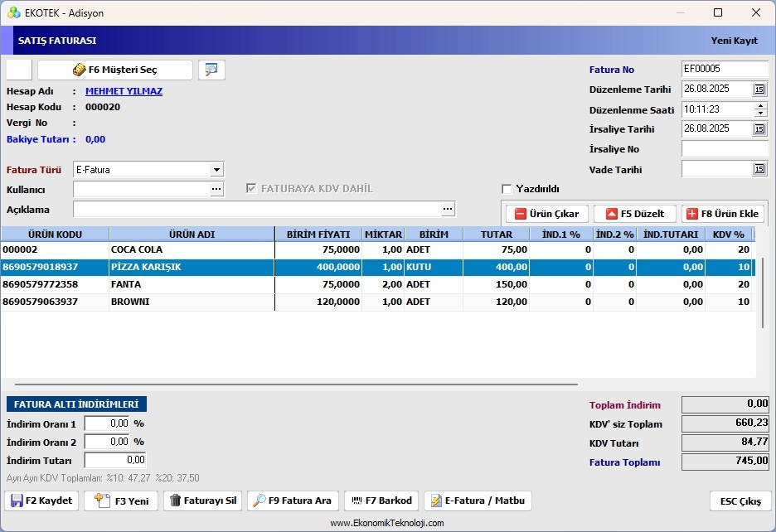Open the Düzenleme Tarihi calendar picker

pyautogui.click(x=759, y=89)
